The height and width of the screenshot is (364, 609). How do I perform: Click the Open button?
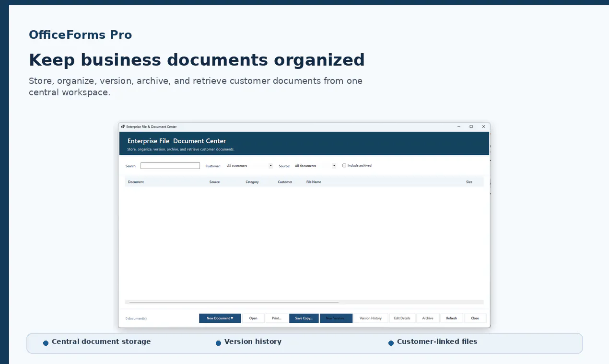(x=253, y=318)
